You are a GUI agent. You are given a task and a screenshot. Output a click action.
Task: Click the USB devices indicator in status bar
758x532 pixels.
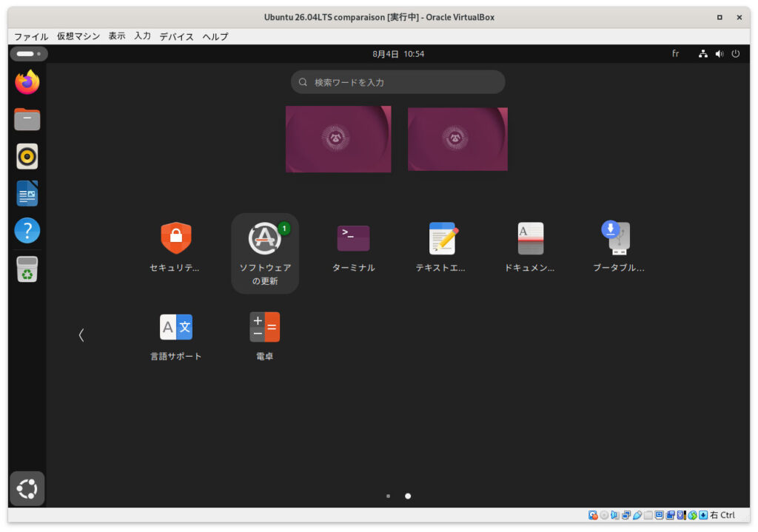pyautogui.click(x=637, y=515)
